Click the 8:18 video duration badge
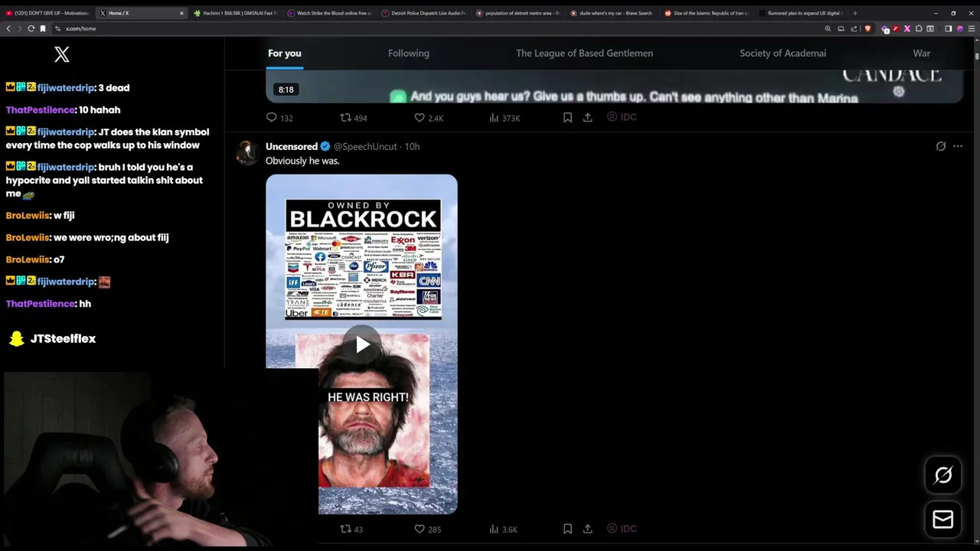Viewport: 980px width, 551px height. pyautogui.click(x=286, y=90)
